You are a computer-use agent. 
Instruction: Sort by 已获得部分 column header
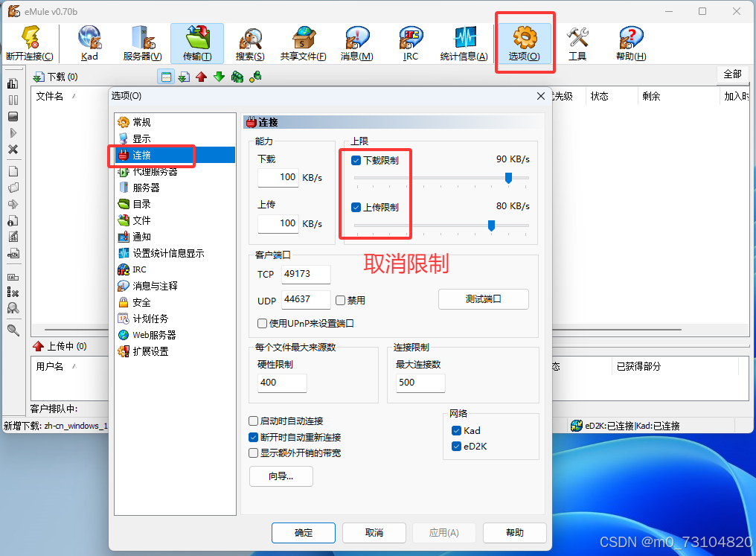638,366
